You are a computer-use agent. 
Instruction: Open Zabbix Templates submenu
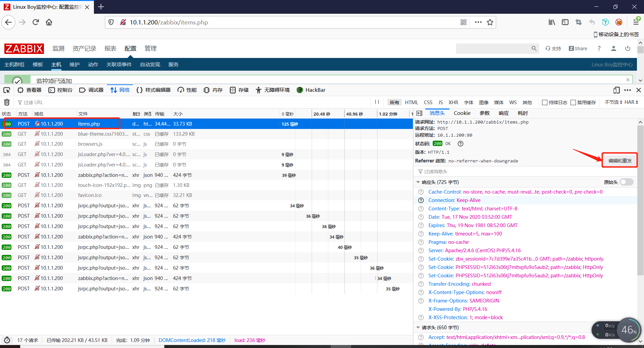click(38, 65)
